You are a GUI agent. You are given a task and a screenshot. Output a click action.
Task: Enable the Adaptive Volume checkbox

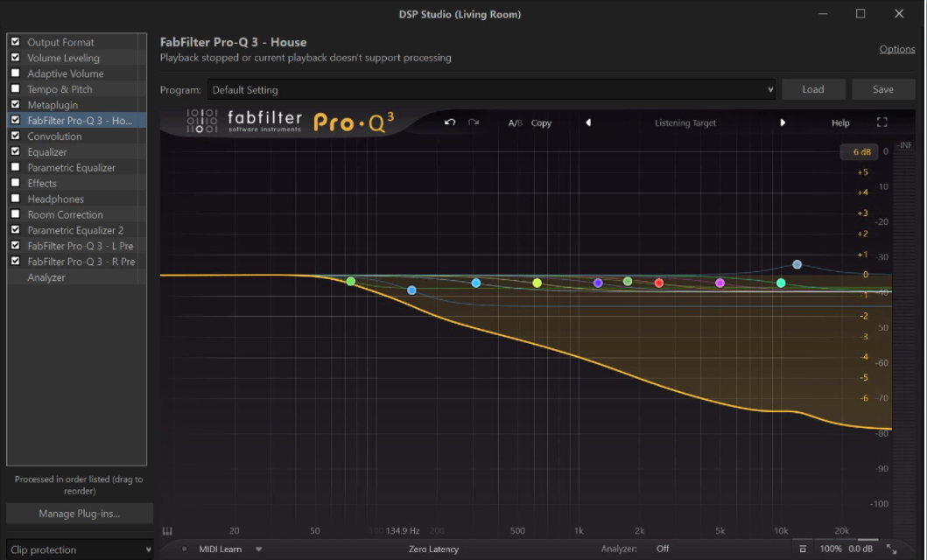click(16, 73)
